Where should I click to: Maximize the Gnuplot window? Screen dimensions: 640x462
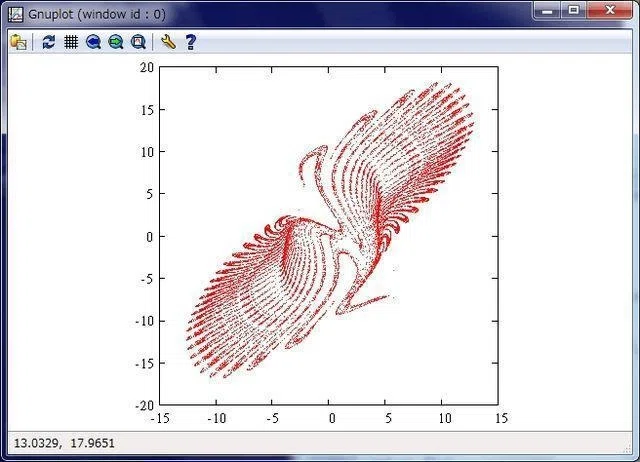coord(573,10)
